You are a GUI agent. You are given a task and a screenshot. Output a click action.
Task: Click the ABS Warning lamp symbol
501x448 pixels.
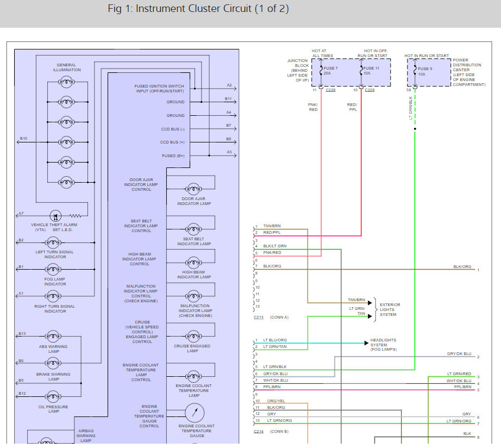pos(53,336)
